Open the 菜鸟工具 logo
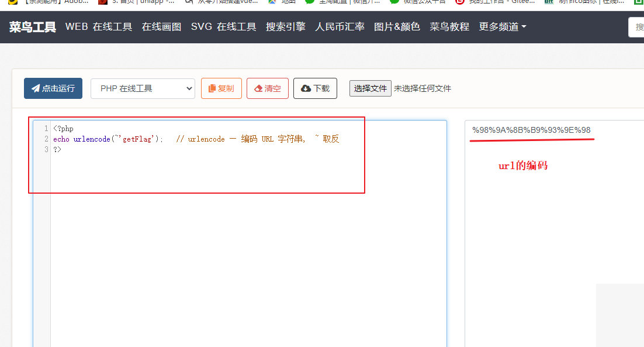644x347 pixels. (x=32, y=26)
